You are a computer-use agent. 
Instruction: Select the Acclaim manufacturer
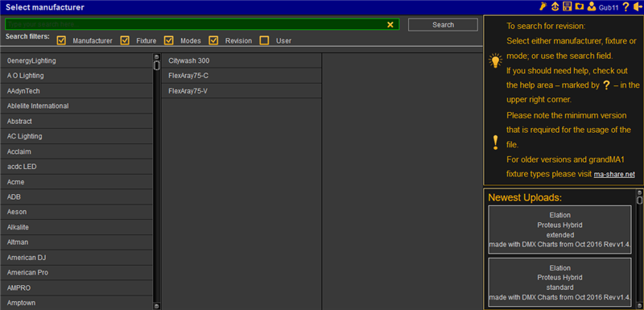[76, 151]
